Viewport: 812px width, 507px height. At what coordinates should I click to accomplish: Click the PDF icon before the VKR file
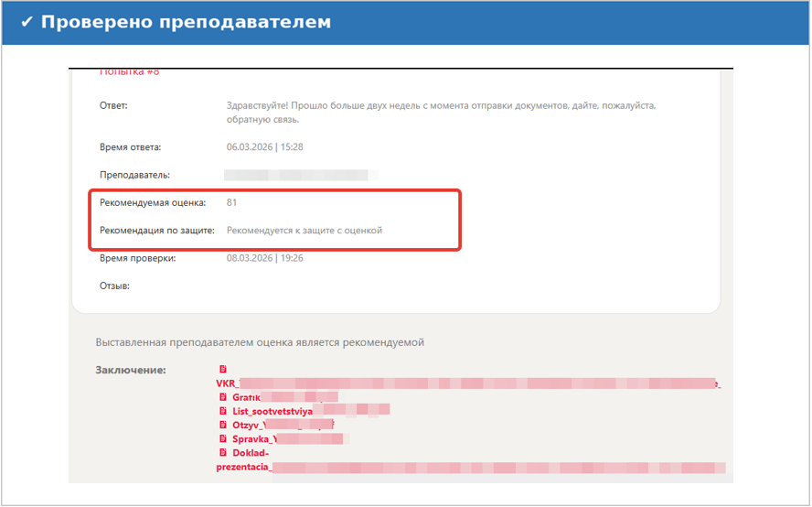pos(222,370)
